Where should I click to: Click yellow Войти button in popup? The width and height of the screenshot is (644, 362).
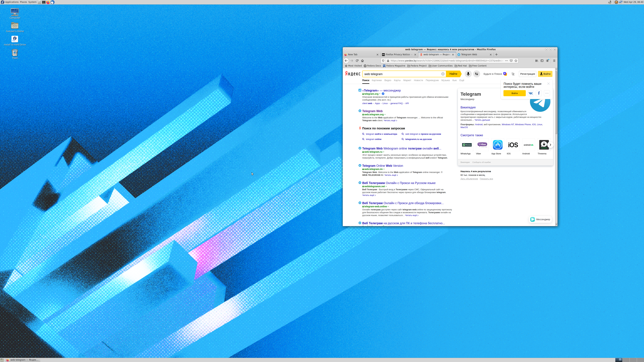click(515, 93)
